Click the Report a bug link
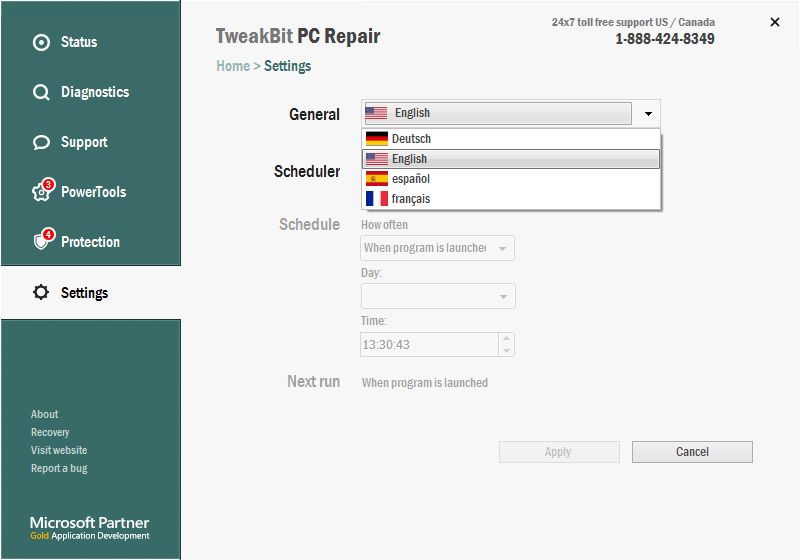Image resolution: width=800 pixels, height=560 pixels. point(59,468)
